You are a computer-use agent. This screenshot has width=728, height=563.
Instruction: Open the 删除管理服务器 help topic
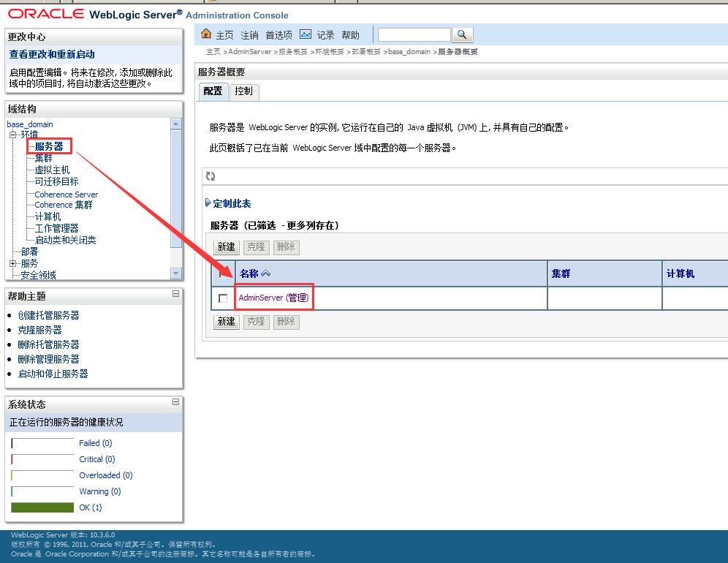coord(49,360)
